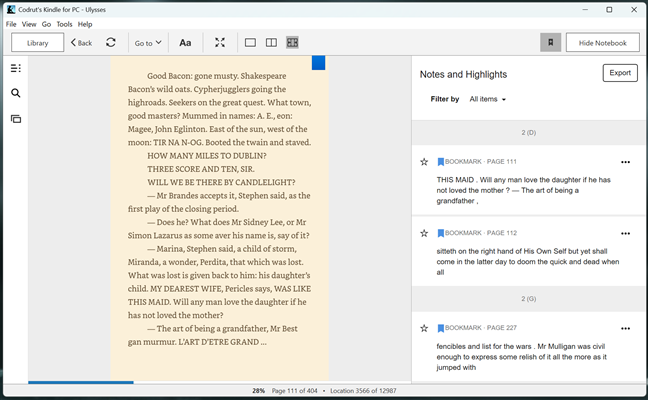This screenshot has width=648, height=400.
Task: Click the reading progress bar
Action: pos(220,382)
